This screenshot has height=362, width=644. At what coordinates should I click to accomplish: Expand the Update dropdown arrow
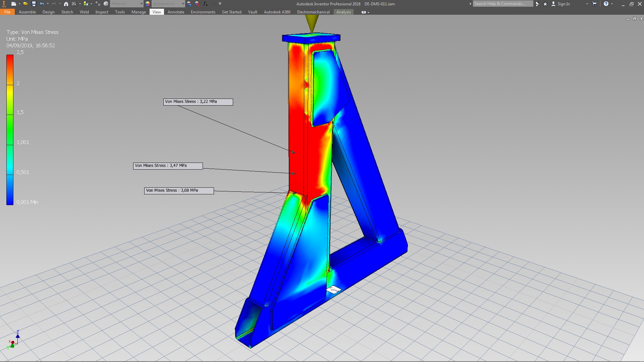pos(80,4)
